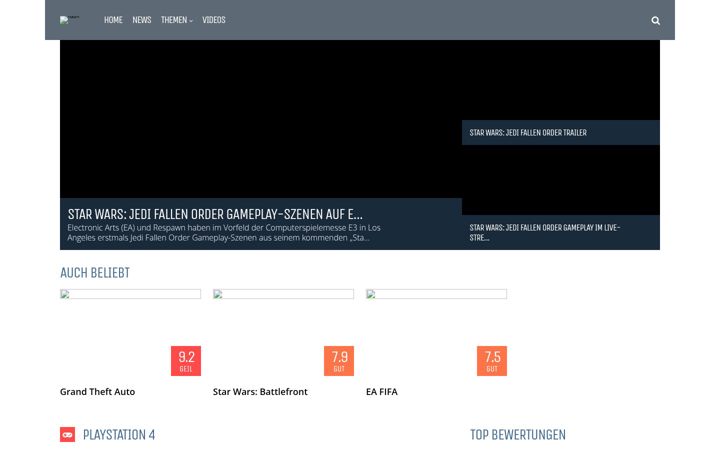Click the Electronic Arts article excerpt text
Image resolution: width=720 pixels, height=450 pixels.
pyautogui.click(x=224, y=233)
